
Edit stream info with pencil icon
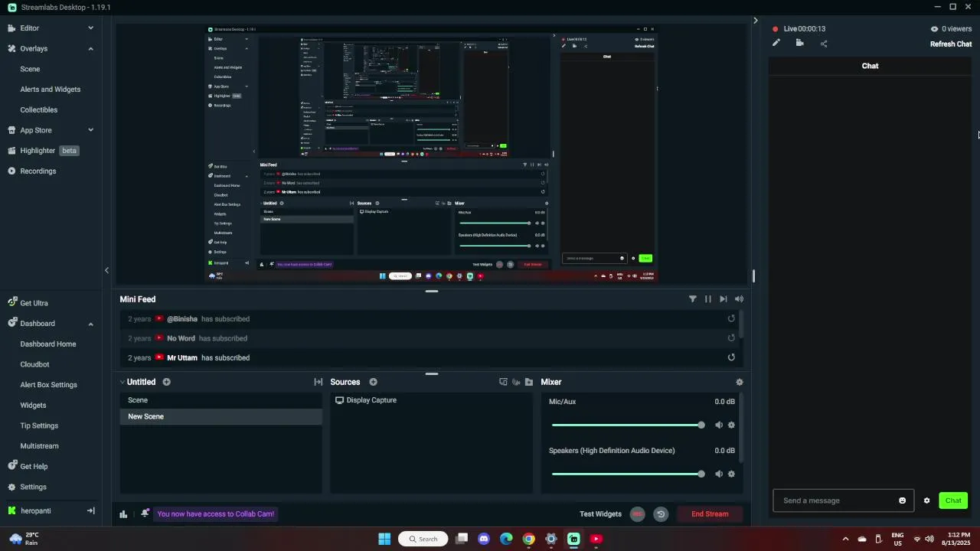tap(776, 43)
